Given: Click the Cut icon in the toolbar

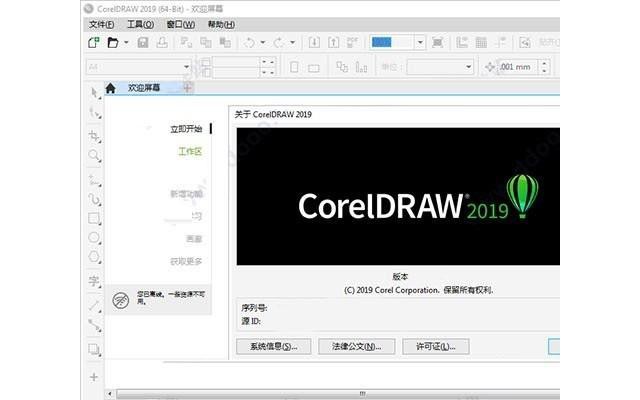Looking at the screenshot, I should coord(187,42).
